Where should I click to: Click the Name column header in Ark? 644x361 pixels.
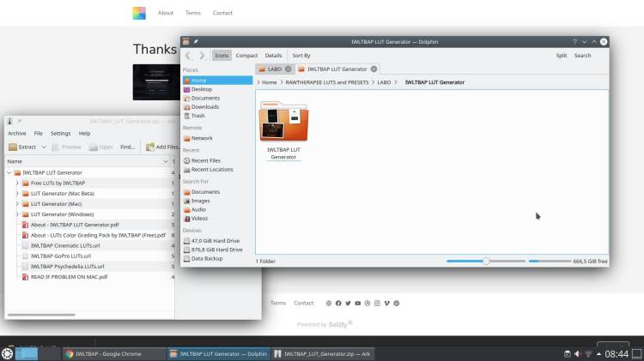(88, 161)
